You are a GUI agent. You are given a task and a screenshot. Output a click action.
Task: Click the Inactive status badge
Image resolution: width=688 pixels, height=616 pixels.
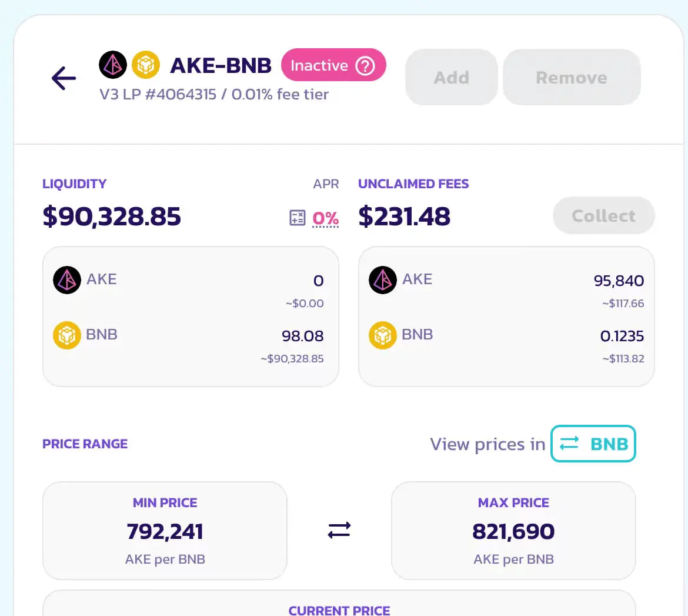[x=333, y=65]
